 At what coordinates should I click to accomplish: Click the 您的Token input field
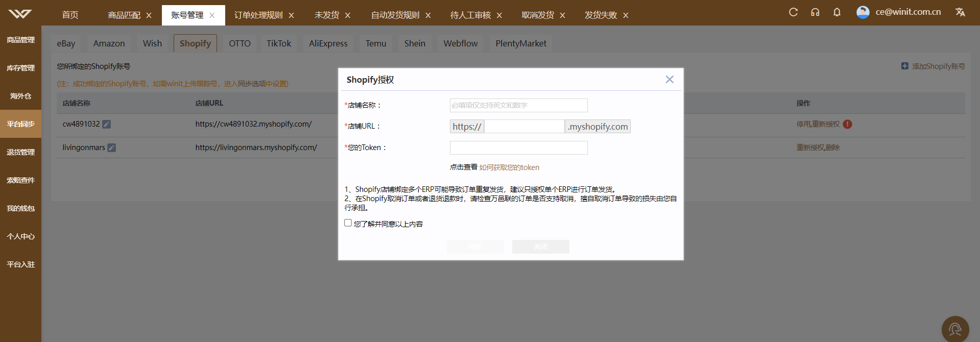pos(518,148)
